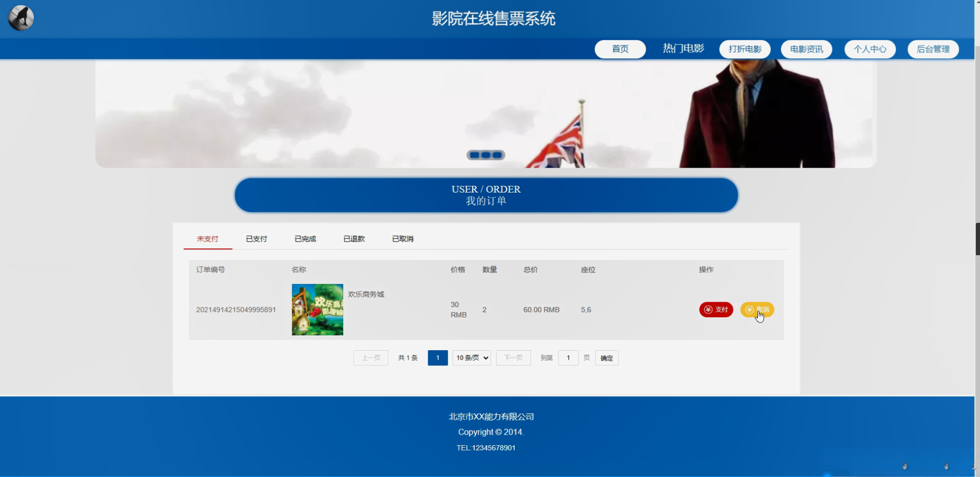980x477 pixels.
Task: Go to 首页 home page
Action: coord(620,49)
